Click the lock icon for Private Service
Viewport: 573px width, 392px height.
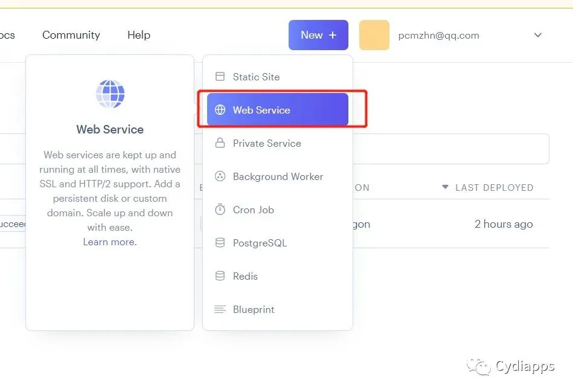pos(220,143)
